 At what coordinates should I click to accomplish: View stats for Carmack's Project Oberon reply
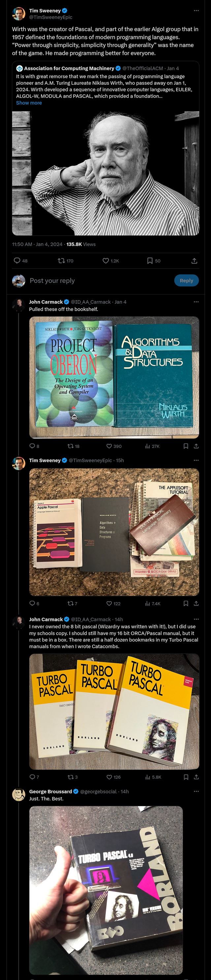[148, 446]
